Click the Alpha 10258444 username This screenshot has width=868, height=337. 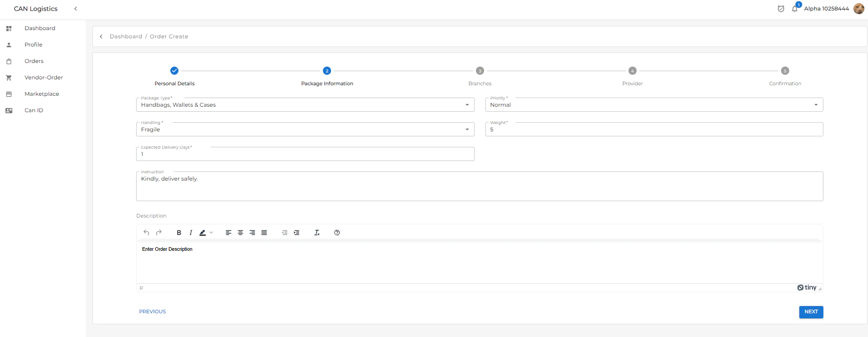click(827, 9)
